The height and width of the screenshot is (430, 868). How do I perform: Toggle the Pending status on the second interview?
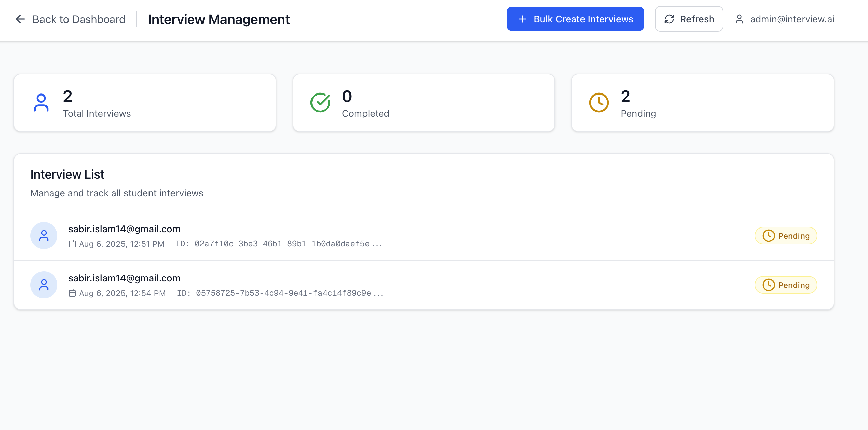[786, 285]
